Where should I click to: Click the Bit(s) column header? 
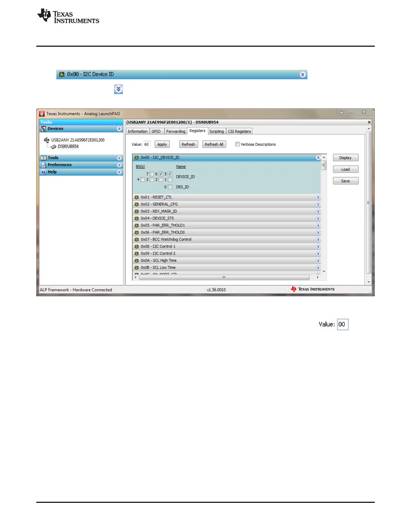(x=140, y=167)
